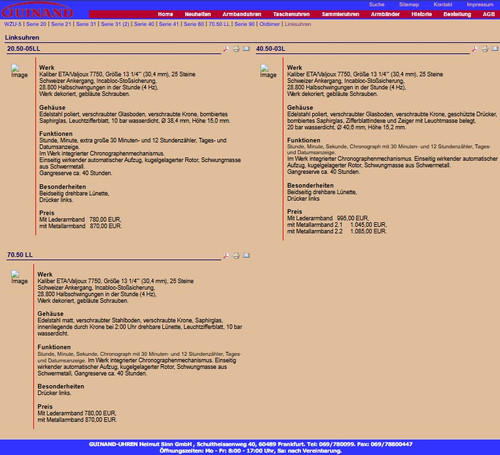Open the Home menu item
Image resolution: width=500 pixels, height=455 pixels.
(165, 14)
